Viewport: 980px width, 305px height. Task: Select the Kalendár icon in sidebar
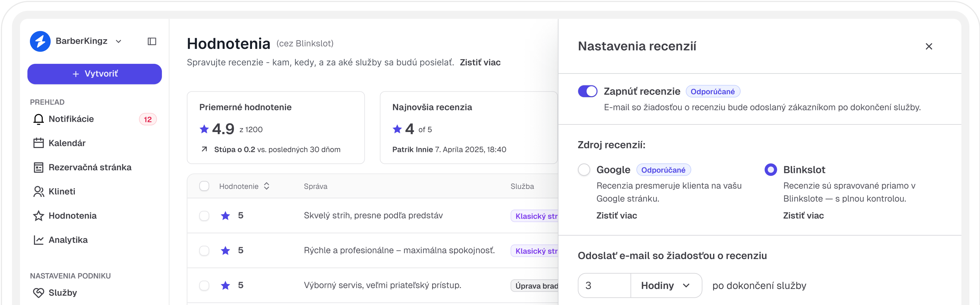coord(39,143)
